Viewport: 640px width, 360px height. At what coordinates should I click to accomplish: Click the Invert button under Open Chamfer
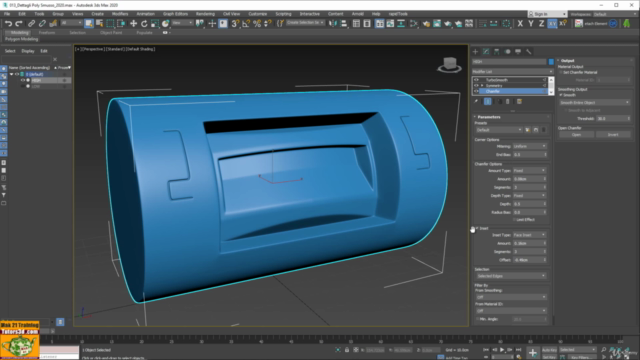613,135
